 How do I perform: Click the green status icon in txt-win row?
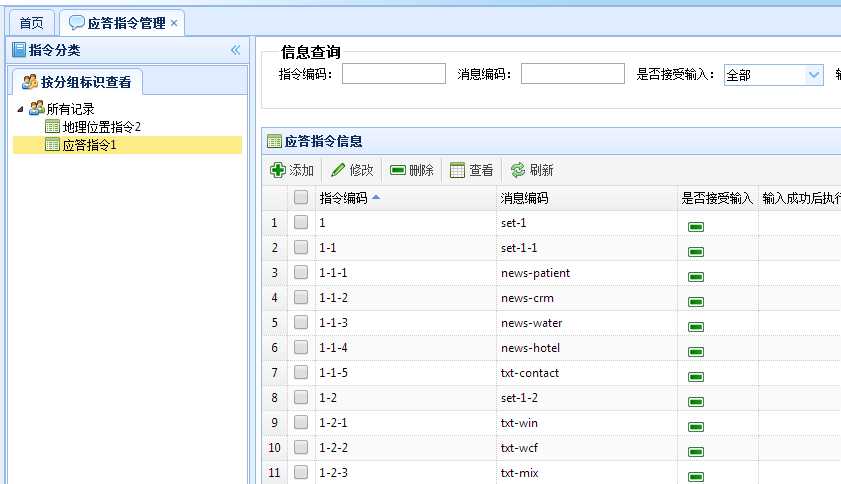click(x=696, y=427)
